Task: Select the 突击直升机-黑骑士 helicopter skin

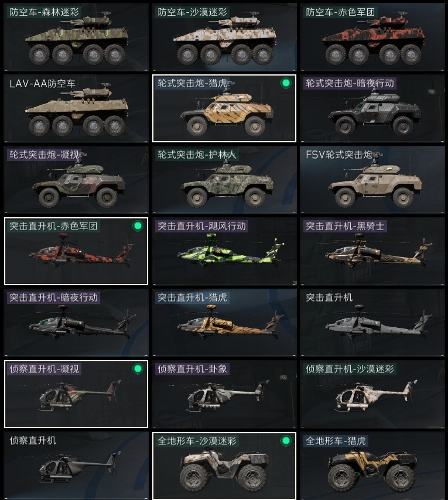Action: click(x=372, y=251)
